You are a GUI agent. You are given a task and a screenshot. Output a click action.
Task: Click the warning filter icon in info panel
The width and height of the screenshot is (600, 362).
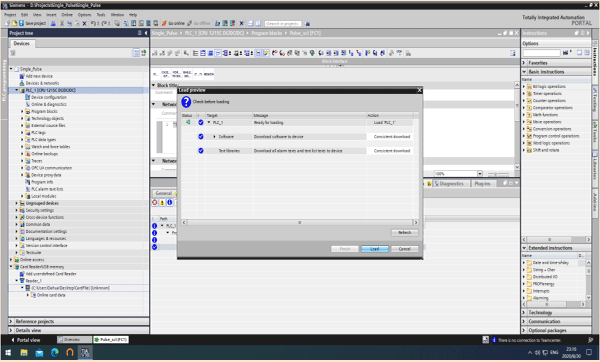click(162, 202)
